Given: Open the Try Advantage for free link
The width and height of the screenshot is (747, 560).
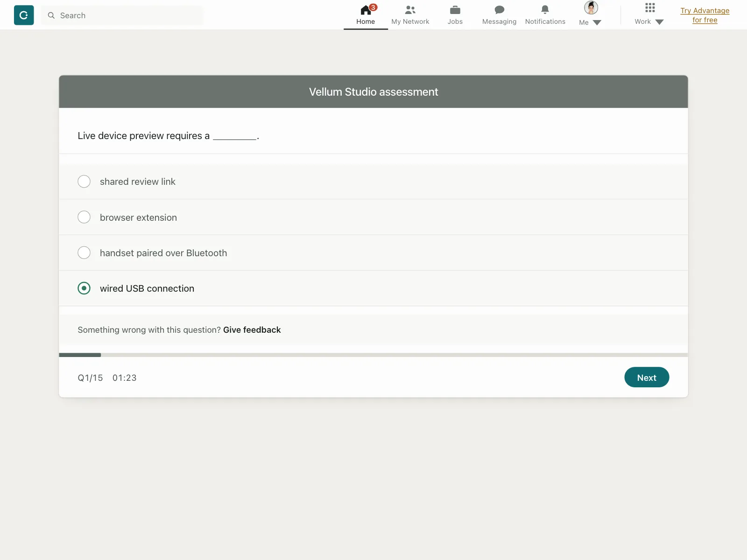Looking at the screenshot, I should [x=705, y=15].
